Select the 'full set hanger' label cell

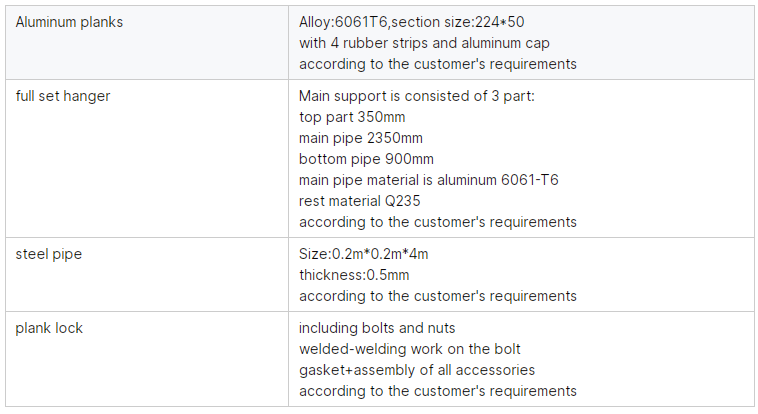point(147,159)
